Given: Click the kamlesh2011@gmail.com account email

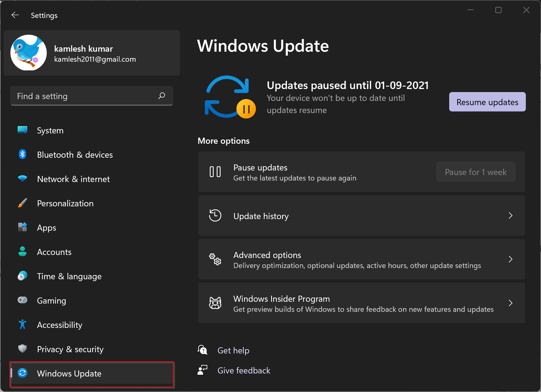Looking at the screenshot, I should tap(95, 59).
